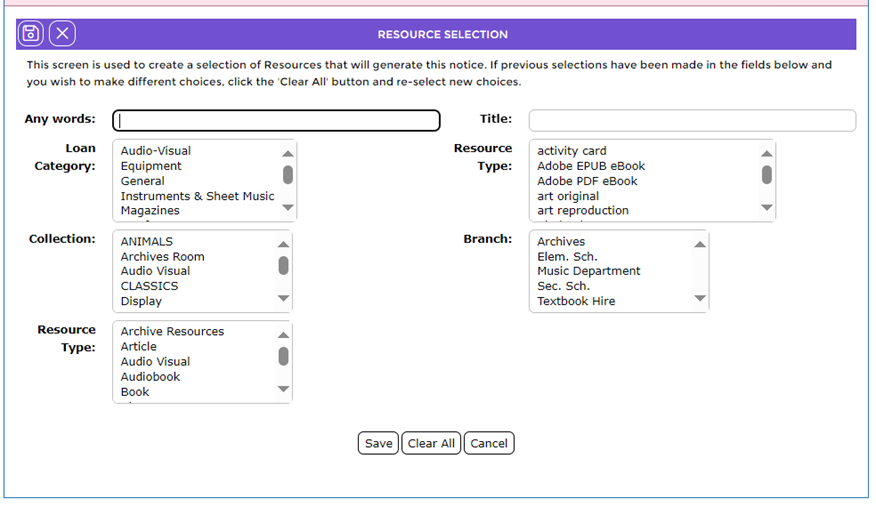Select Audio Visual in Collection list
This screenshot has height=507, width=876.
pyautogui.click(x=155, y=271)
